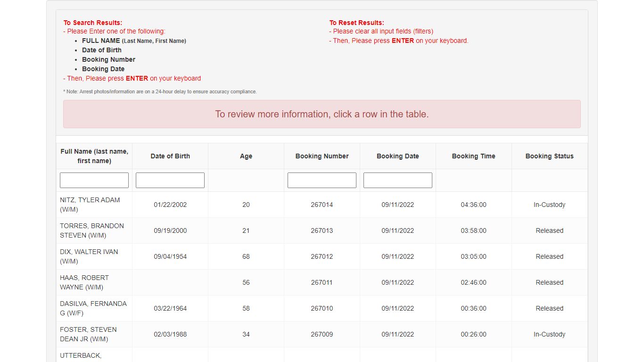Click Released status for booking 267013
644x362 pixels.
coord(550,230)
